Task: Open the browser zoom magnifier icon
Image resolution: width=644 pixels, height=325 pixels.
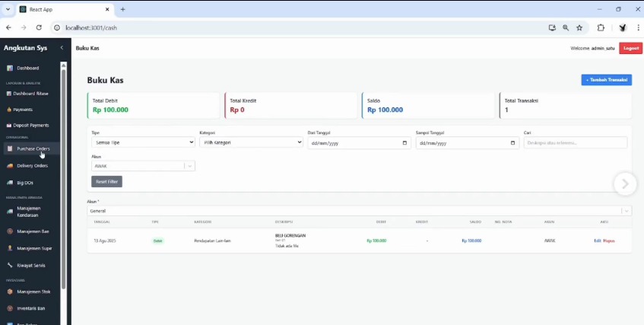Action: [x=566, y=27]
